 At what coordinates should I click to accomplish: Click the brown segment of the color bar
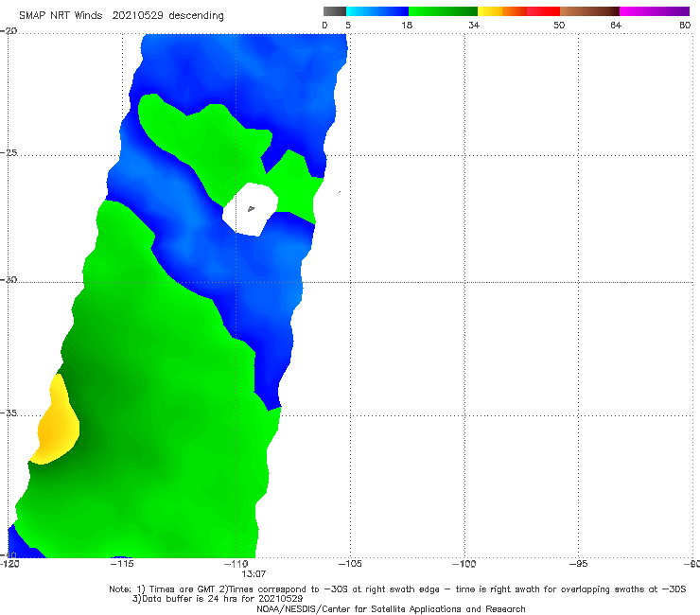pos(589,11)
